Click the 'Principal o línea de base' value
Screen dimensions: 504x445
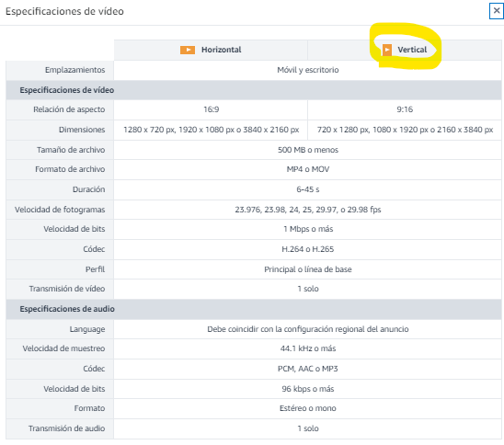308,269
